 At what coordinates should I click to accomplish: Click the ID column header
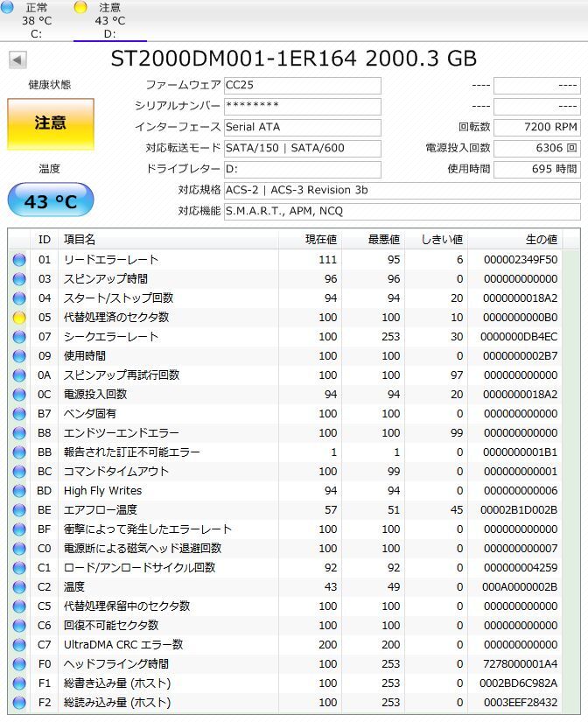pyautogui.click(x=45, y=240)
